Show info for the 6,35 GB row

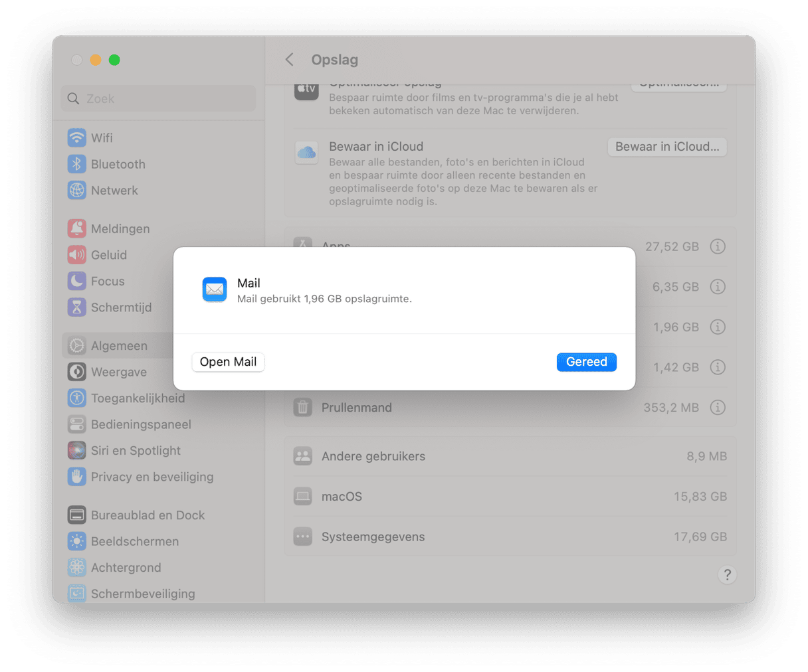tap(718, 287)
